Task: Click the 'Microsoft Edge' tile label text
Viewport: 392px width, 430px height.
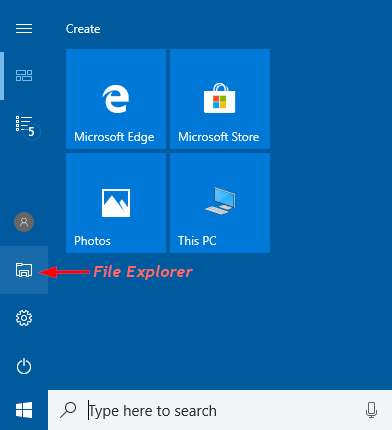Action: click(114, 137)
